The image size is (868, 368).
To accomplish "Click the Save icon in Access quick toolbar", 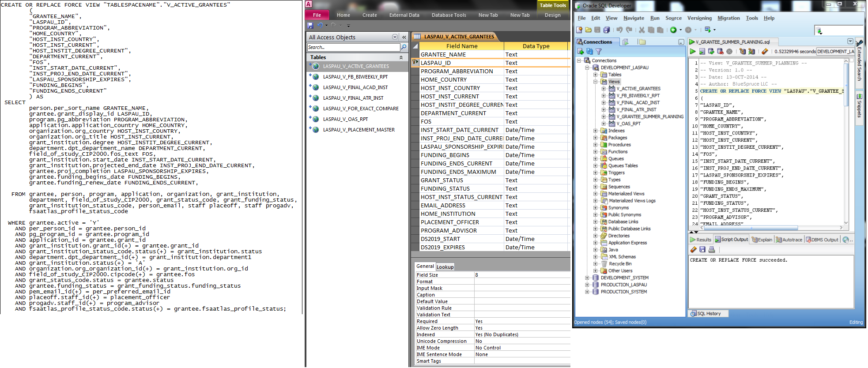I will point(310,26).
